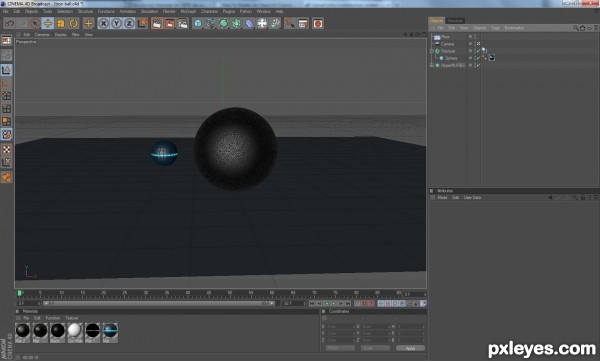Activate the Scale tool icon
Image resolution: width=600 pixels, height=362 pixels.
(61, 24)
